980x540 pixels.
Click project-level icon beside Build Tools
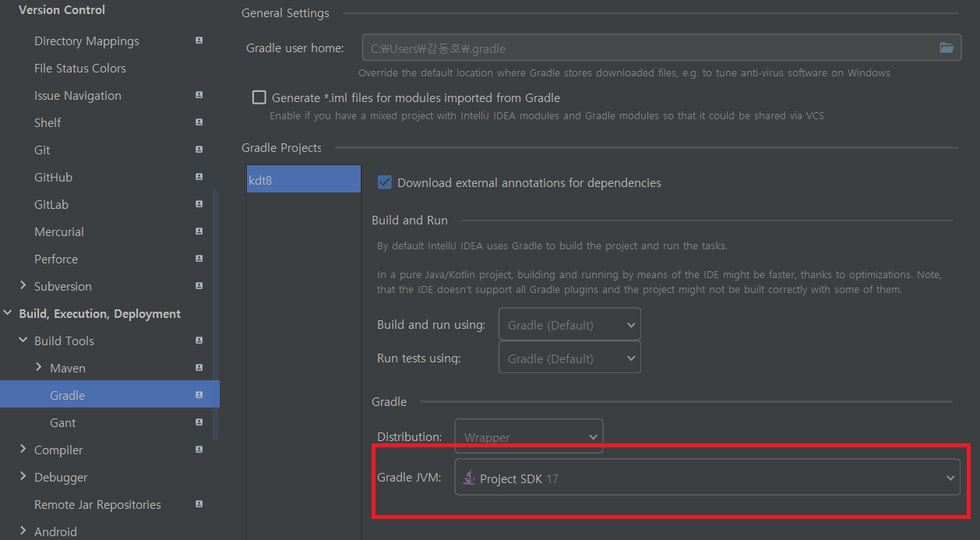point(199,341)
